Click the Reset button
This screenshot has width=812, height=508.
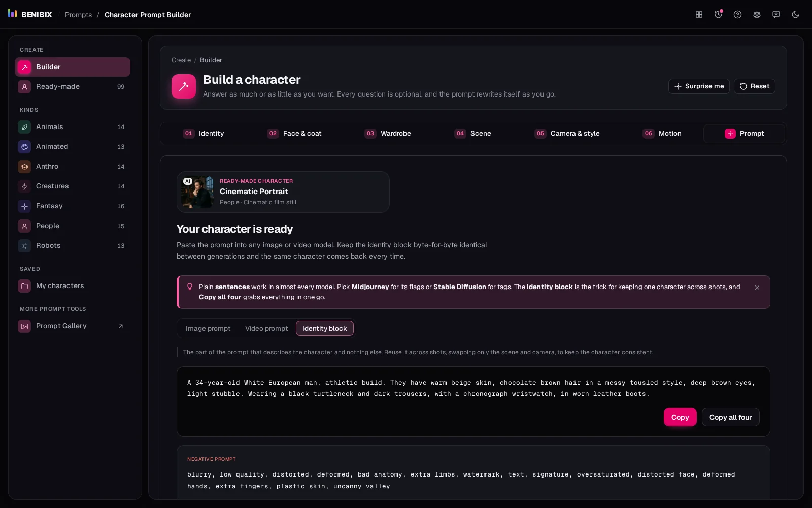(754, 86)
